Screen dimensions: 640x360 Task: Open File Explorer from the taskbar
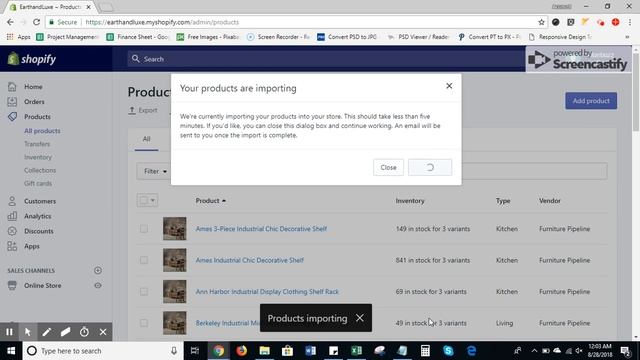pos(264,351)
